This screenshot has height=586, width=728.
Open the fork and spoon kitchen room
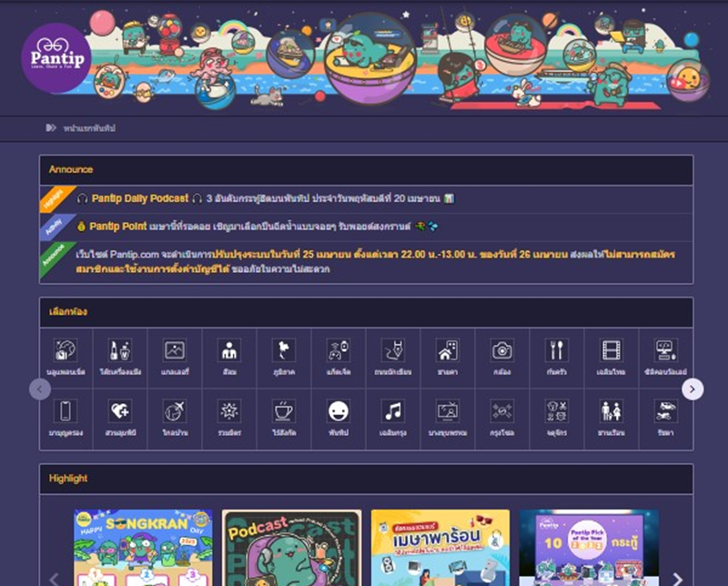[557, 350]
